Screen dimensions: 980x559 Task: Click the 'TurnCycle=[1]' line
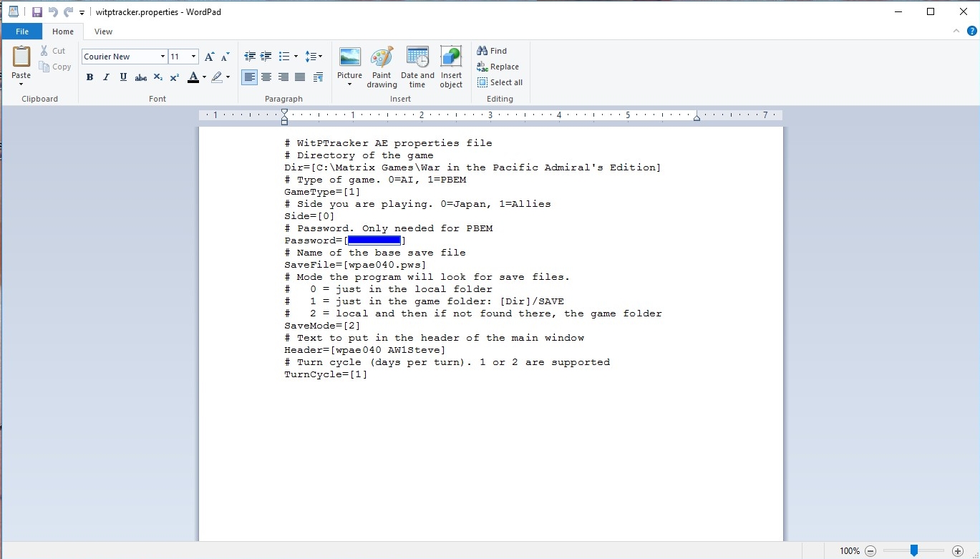(x=326, y=374)
